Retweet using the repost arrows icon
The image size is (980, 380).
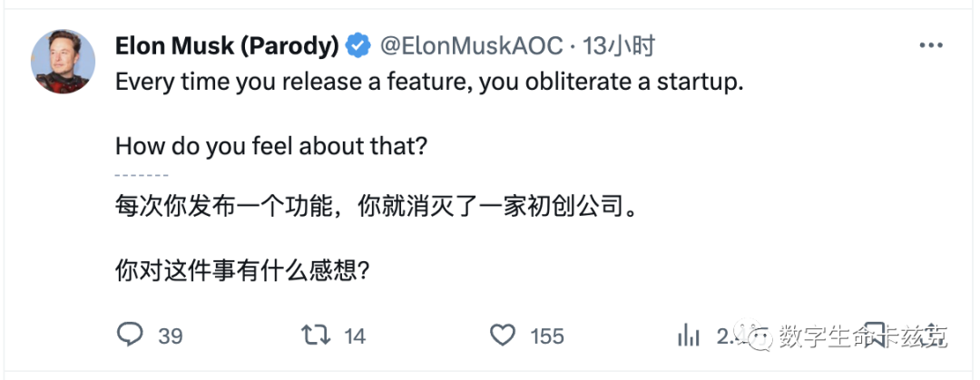(x=317, y=335)
